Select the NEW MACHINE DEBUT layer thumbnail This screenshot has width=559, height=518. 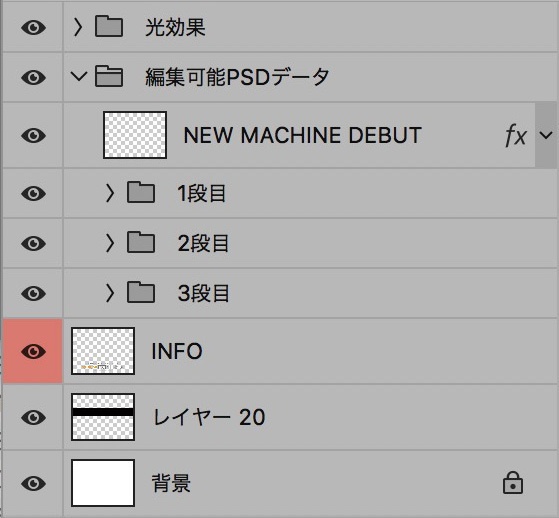tap(135, 135)
